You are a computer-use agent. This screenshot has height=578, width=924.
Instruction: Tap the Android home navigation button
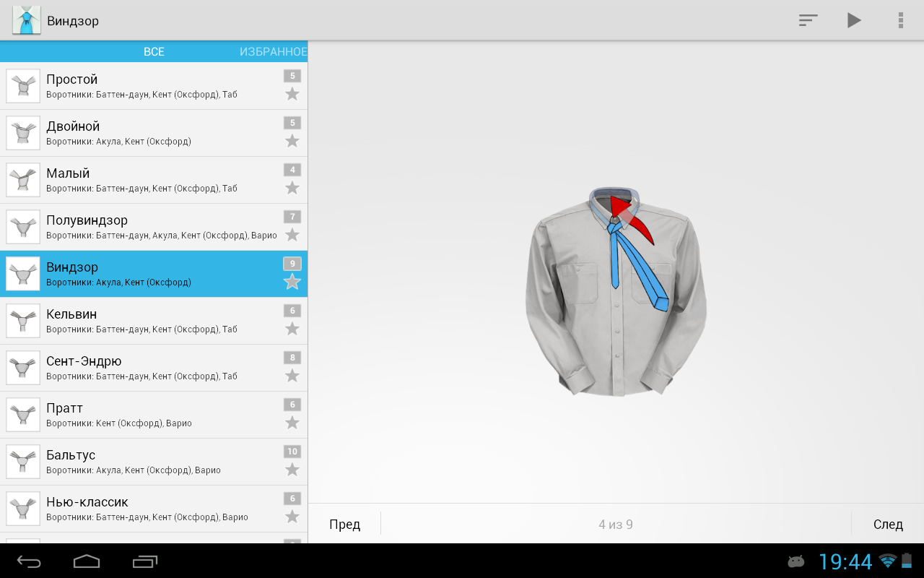(87, 561)
